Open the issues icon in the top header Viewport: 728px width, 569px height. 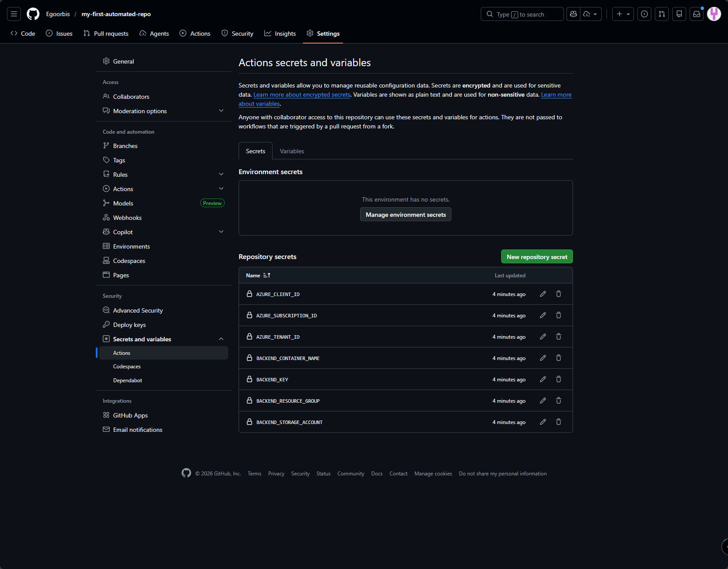(644, 13)
